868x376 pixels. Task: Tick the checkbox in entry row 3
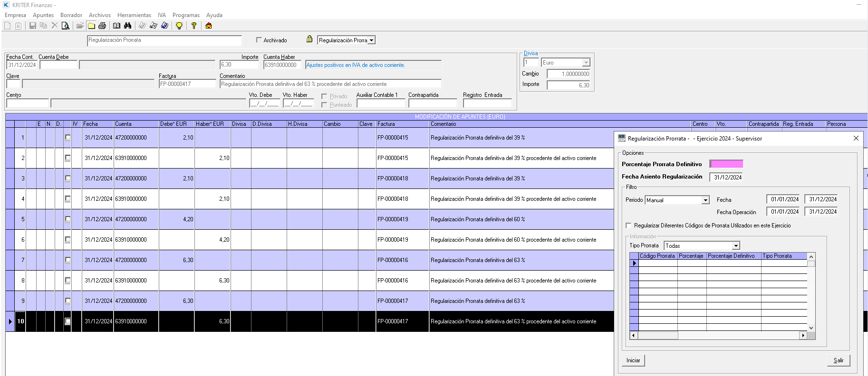click(x=68, y=179)
